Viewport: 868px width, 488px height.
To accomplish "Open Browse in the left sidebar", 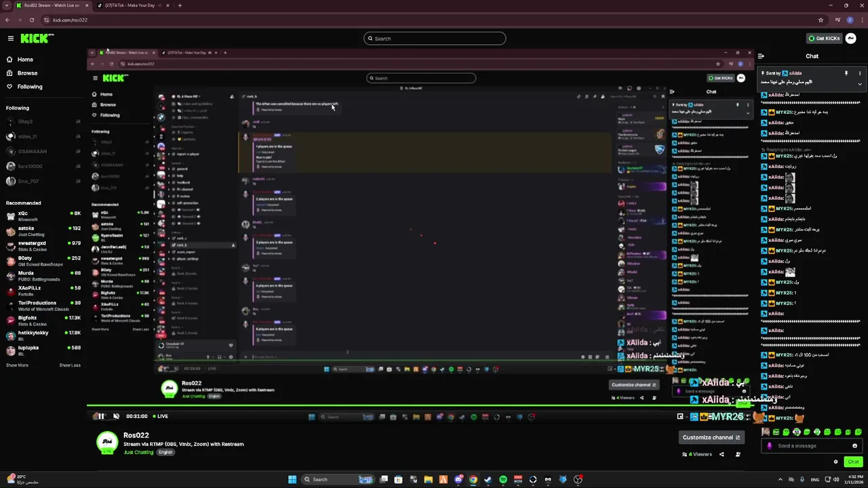I will tap(27, 73).
